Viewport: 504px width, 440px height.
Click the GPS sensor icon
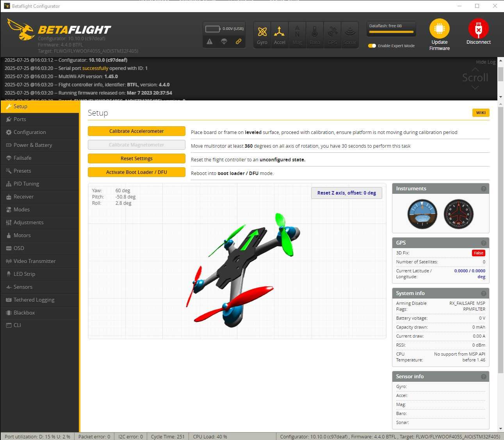[x=332, y=35]
